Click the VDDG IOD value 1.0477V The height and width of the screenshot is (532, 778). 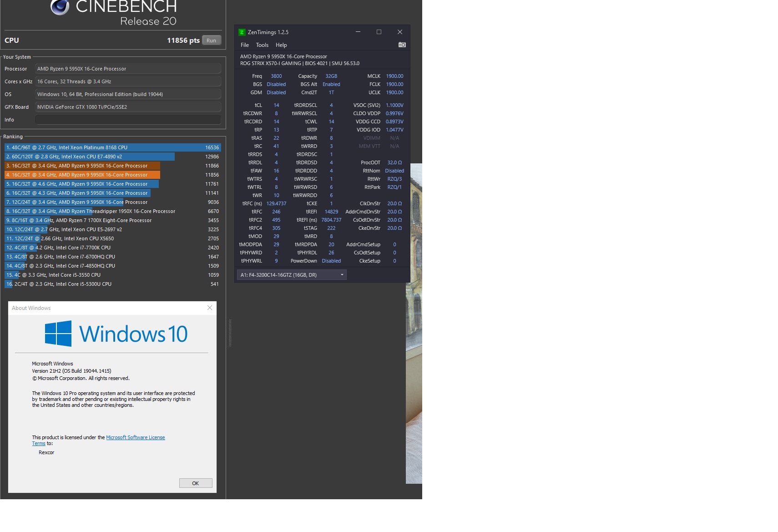click(394, 130)
